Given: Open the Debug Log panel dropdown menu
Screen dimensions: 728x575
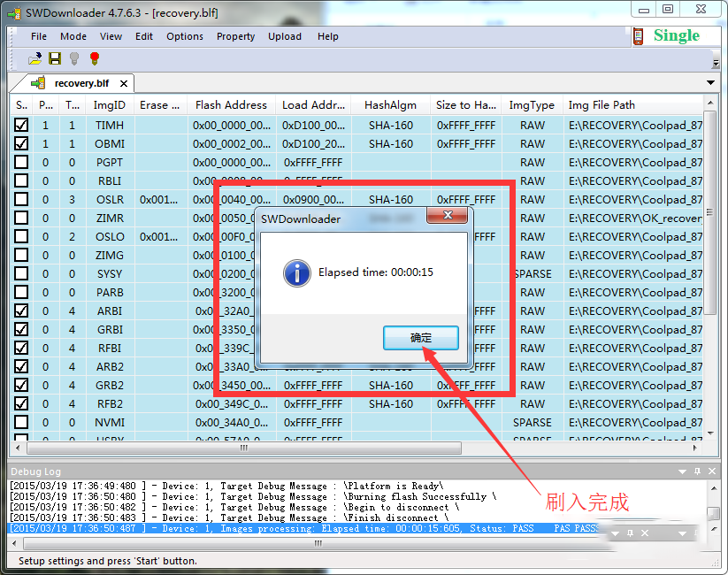Looking at the screenshot, I should [682, 471].
